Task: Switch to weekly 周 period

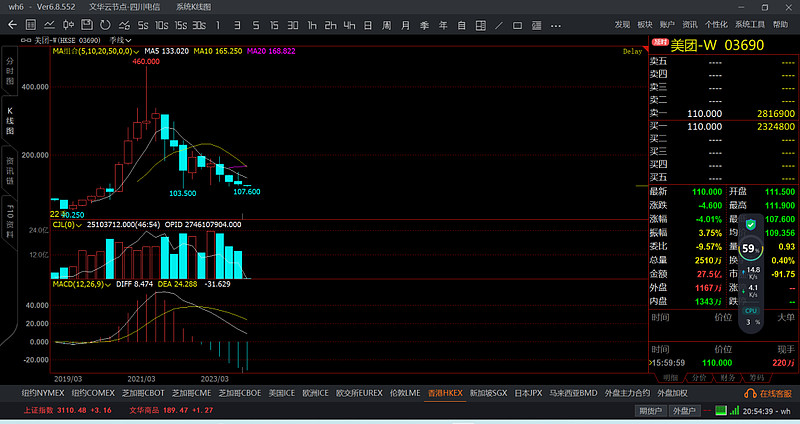Action: pyautogui.click(x=387, y=25)
